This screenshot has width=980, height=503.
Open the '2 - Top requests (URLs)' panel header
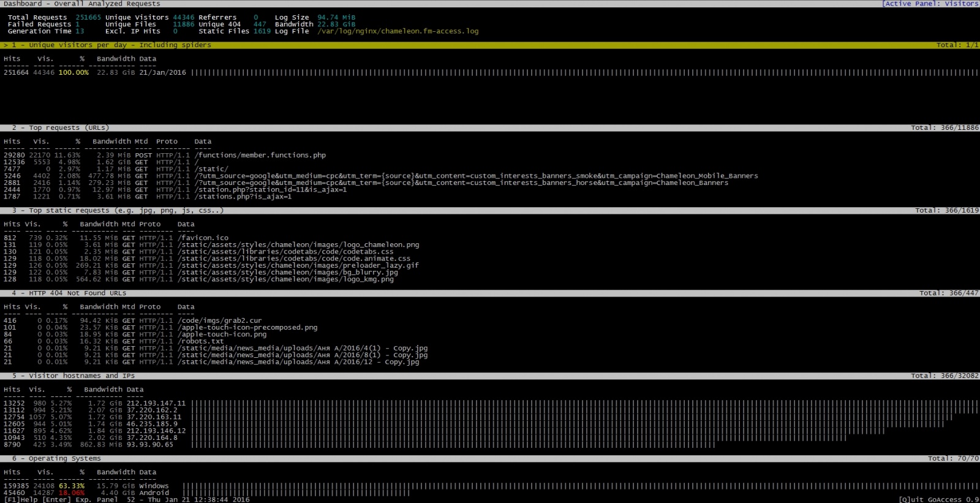(490, 128)
